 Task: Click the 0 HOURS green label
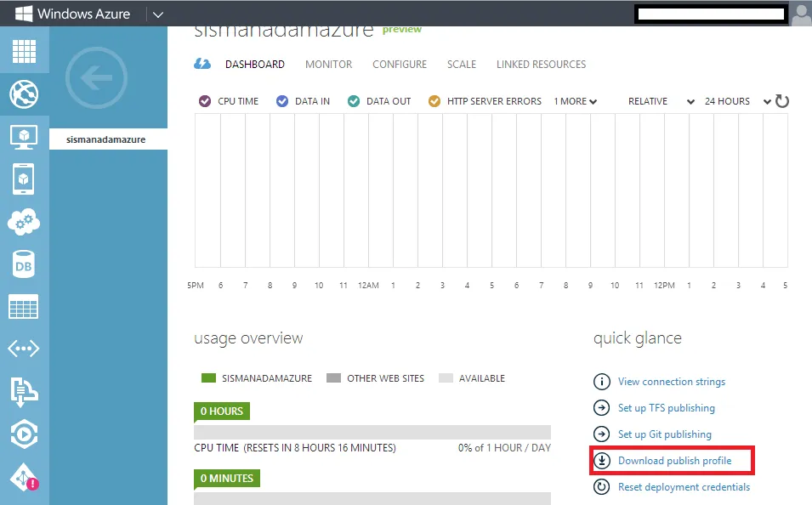click(x=222, y=411)
